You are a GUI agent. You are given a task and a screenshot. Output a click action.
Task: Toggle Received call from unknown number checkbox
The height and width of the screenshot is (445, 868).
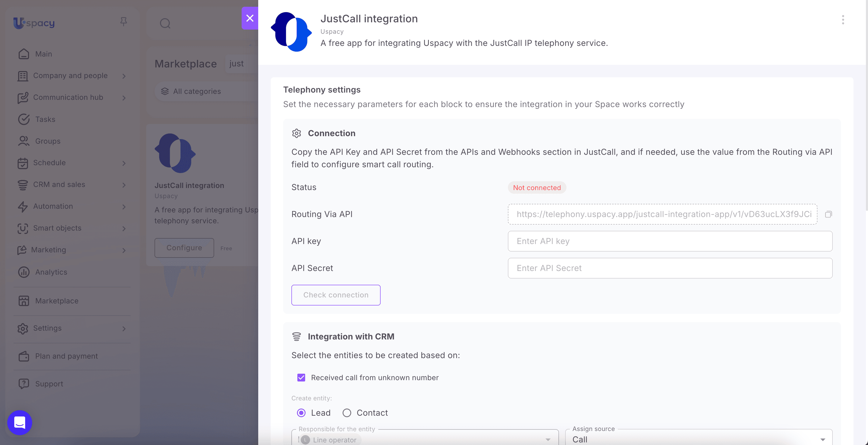pyautogui.click(x=301, y=378)
